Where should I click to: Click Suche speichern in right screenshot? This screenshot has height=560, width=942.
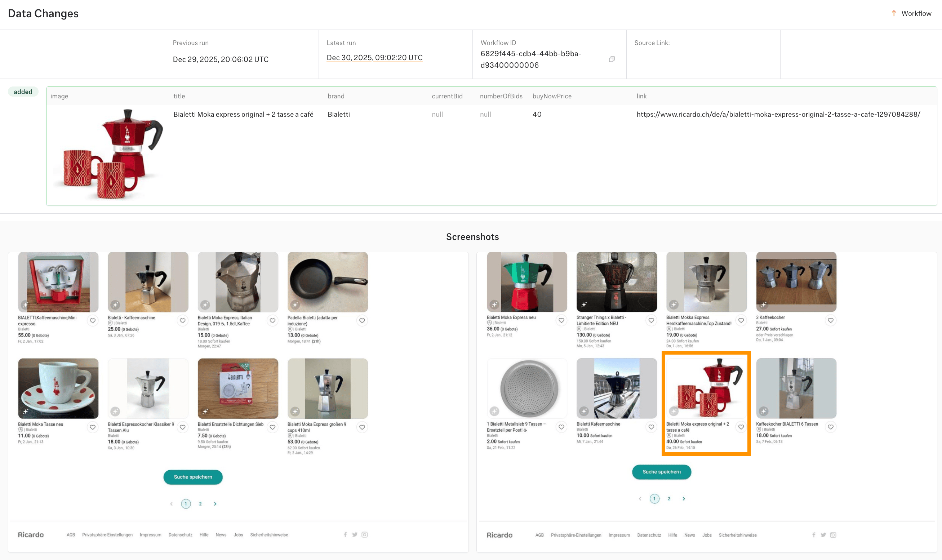(661, 472)
